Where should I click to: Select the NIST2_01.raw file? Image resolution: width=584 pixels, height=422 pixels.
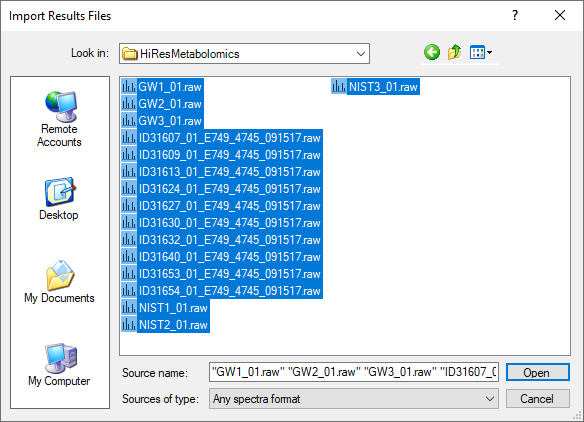pyautogui.click(x=165, y=325)
